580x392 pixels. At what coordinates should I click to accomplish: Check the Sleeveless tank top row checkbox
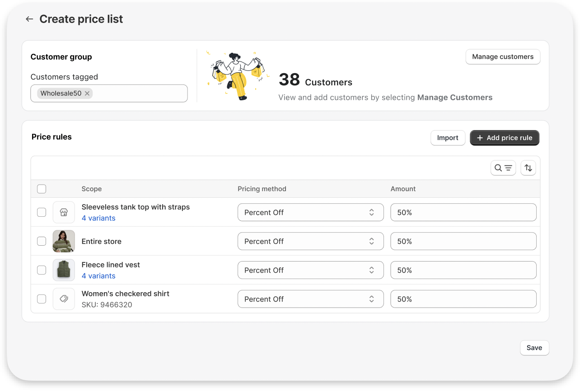(x=42, y=212)
